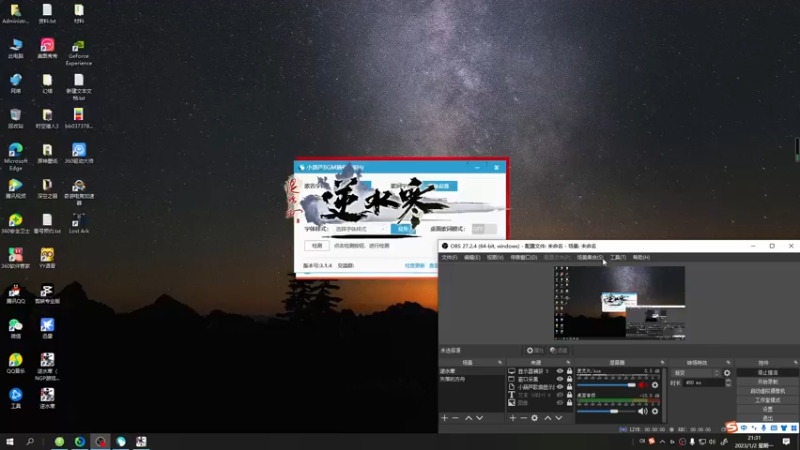The height and width of the screenshot is (450, 800).
Task: Open transition properties gear next to 渐变
Action: click(x=727, y=373)
